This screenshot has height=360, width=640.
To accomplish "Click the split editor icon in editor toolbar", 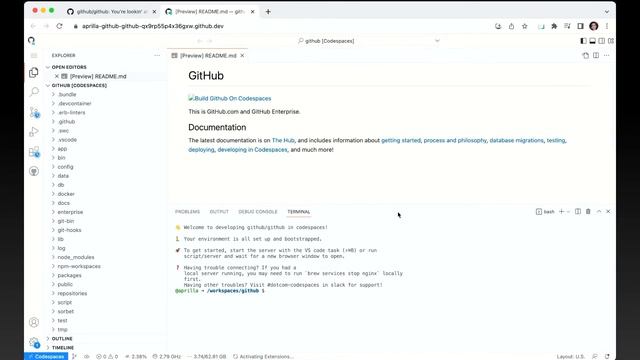I will [x=596, y=55].
